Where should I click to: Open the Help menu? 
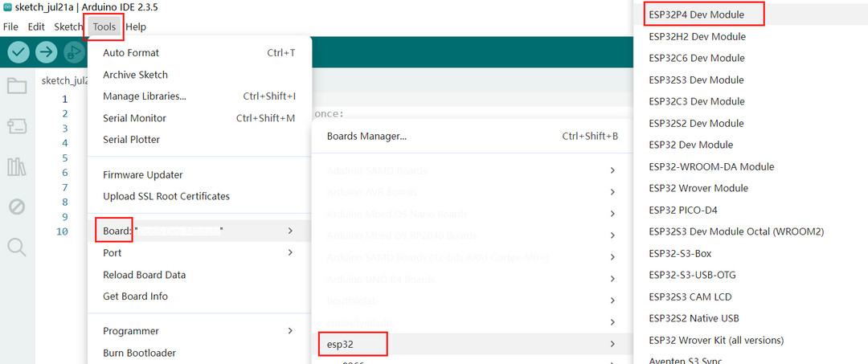(136, 27)
